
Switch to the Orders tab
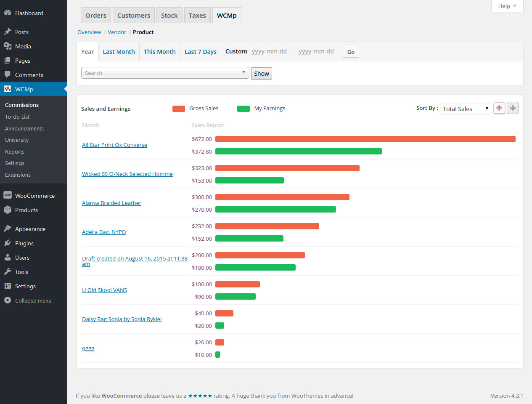click(x=96, y=16)
